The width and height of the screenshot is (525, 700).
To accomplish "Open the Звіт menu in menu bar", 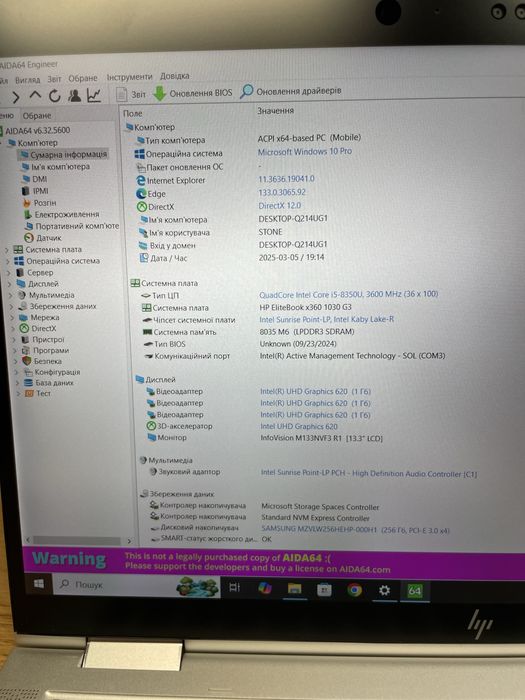I will [54, 79].
